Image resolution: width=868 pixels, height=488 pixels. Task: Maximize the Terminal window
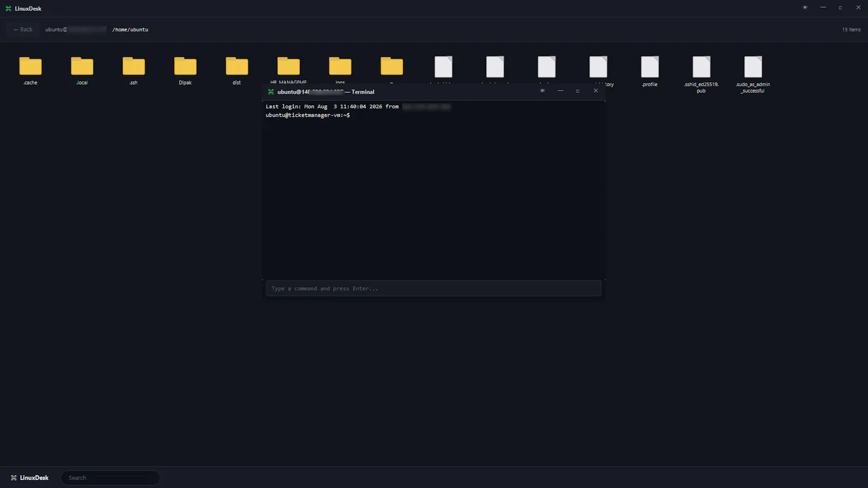coord(578,91)
